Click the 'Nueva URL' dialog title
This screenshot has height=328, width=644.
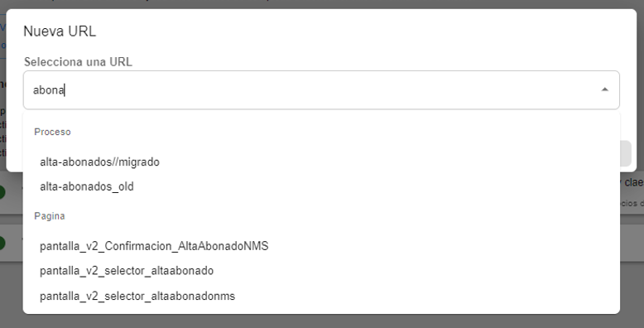click(x=60, y=31)
